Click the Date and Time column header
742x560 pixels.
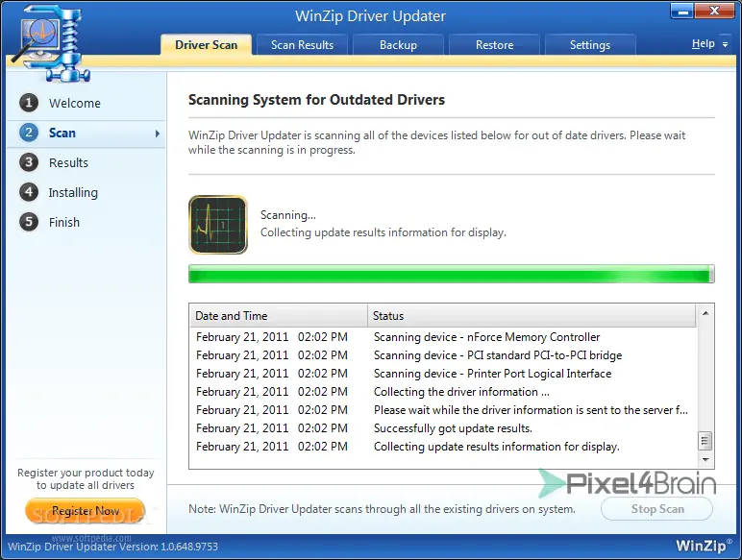click(279, 315)
